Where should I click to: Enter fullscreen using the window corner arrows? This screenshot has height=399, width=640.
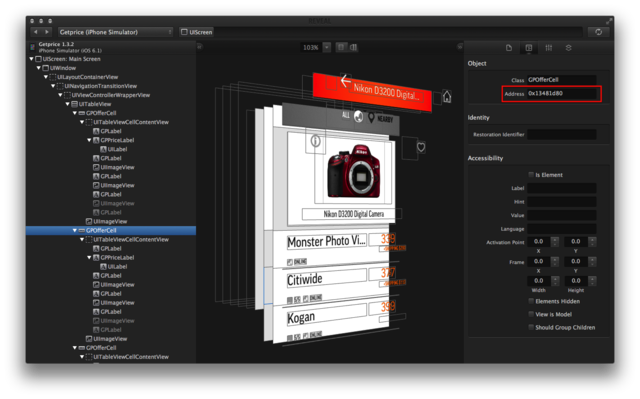tap(609, 20)
